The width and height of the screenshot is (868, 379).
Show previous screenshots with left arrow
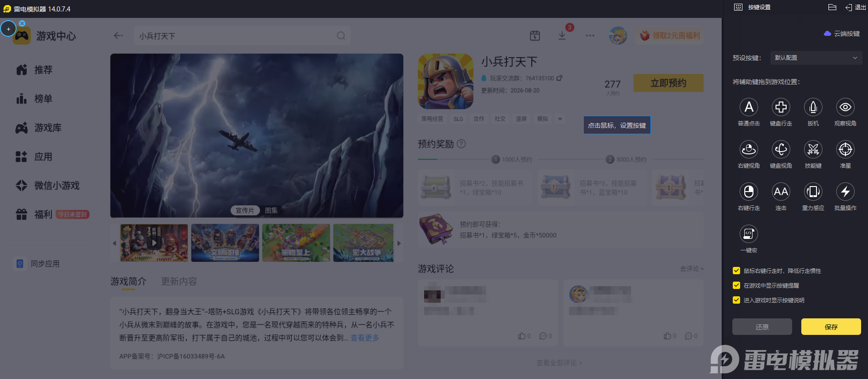[115, 243]
